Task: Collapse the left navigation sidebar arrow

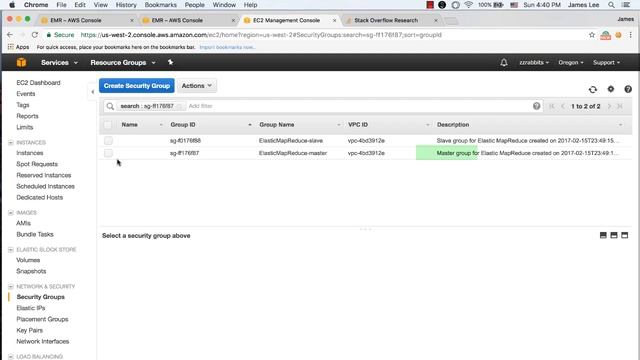Action: [93, 92]
